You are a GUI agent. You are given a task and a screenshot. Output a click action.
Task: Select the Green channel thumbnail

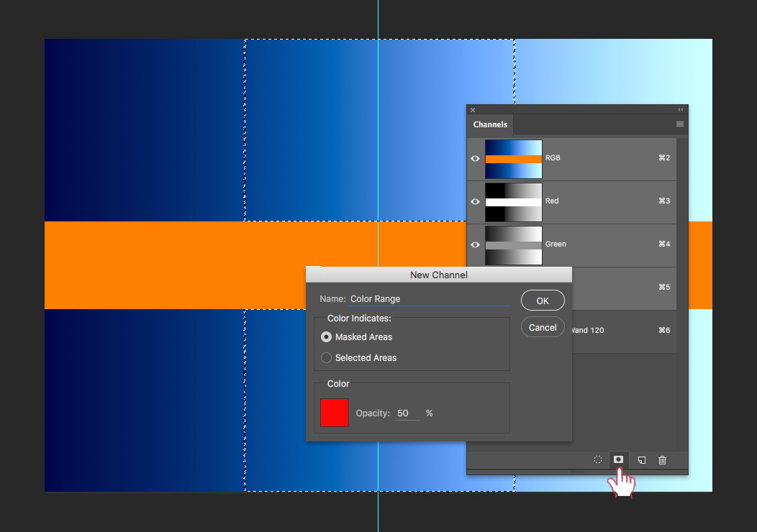(x=514, y=245)
